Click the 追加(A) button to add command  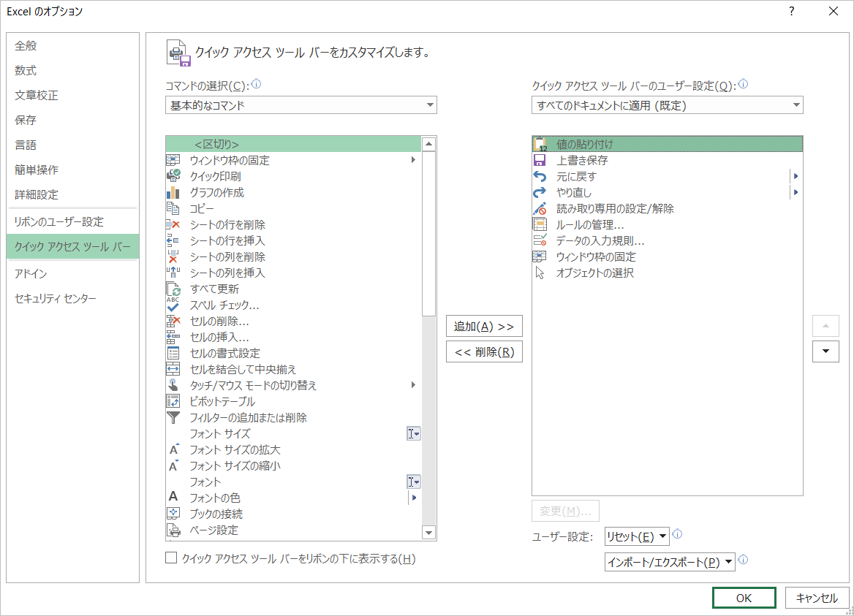[x=484, y=326]
